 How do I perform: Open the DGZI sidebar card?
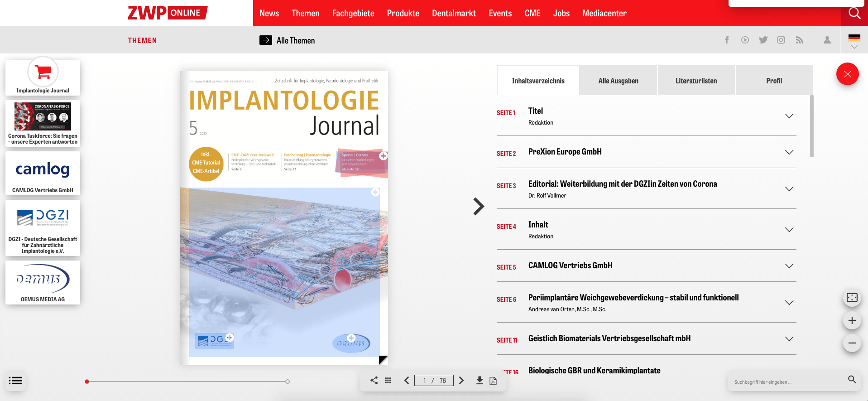(x=43, y=228)
